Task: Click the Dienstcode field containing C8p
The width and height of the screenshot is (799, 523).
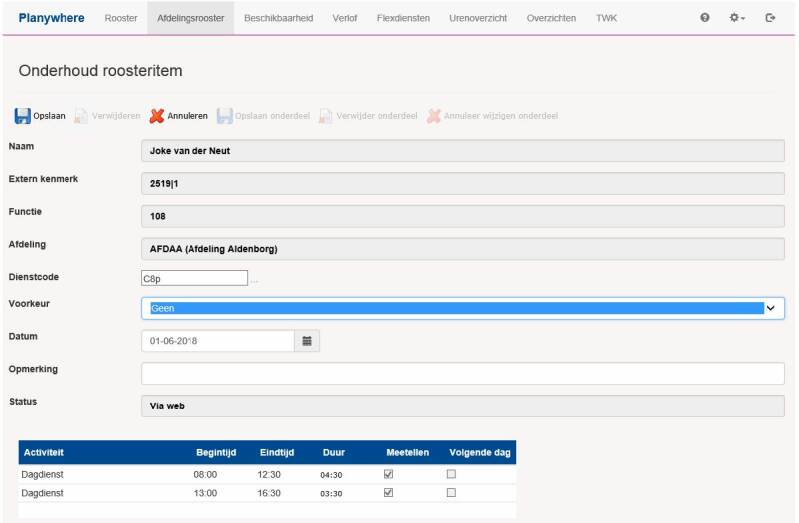Action: pos(194,279)
